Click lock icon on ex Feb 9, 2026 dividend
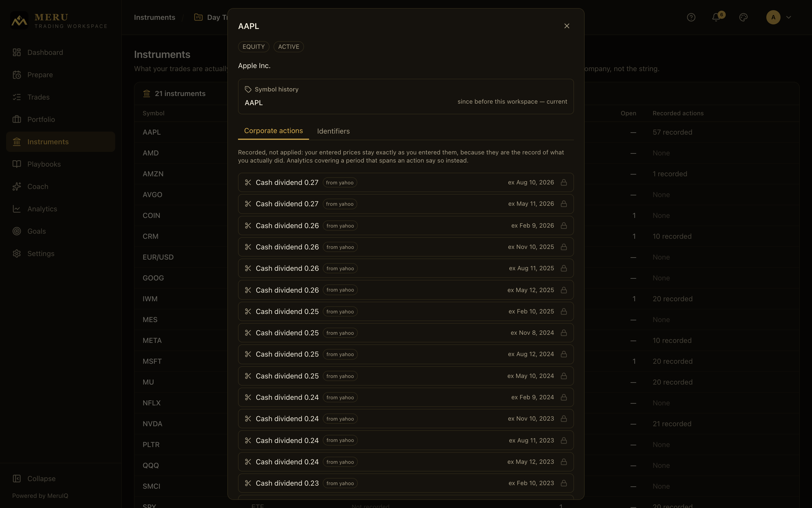Image resolution: width=812 pixels, height=508 pixels. coord(564,226)
